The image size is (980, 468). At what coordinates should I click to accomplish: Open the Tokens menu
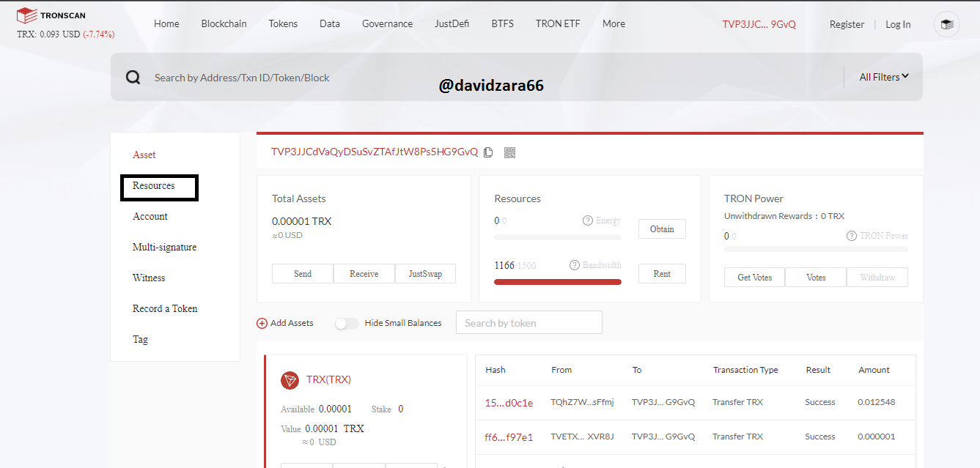tap(283, 23)
